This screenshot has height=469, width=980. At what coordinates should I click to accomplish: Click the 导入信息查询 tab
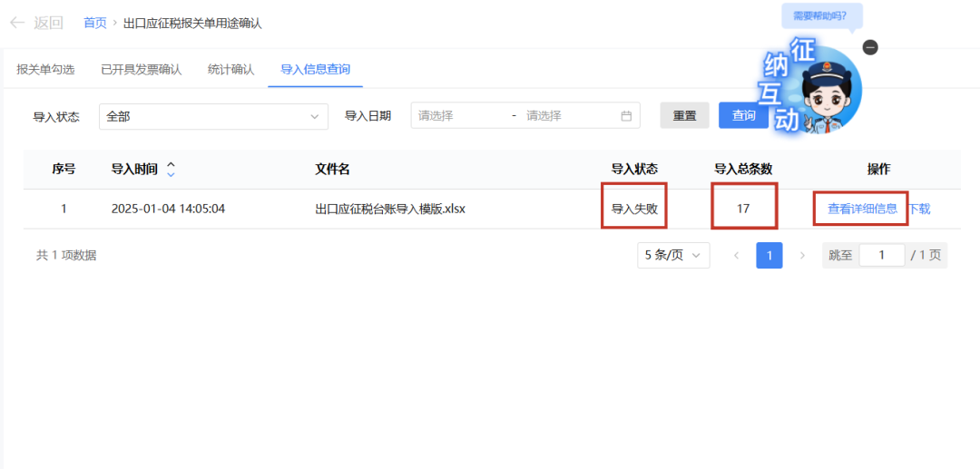tap(315, 69)
